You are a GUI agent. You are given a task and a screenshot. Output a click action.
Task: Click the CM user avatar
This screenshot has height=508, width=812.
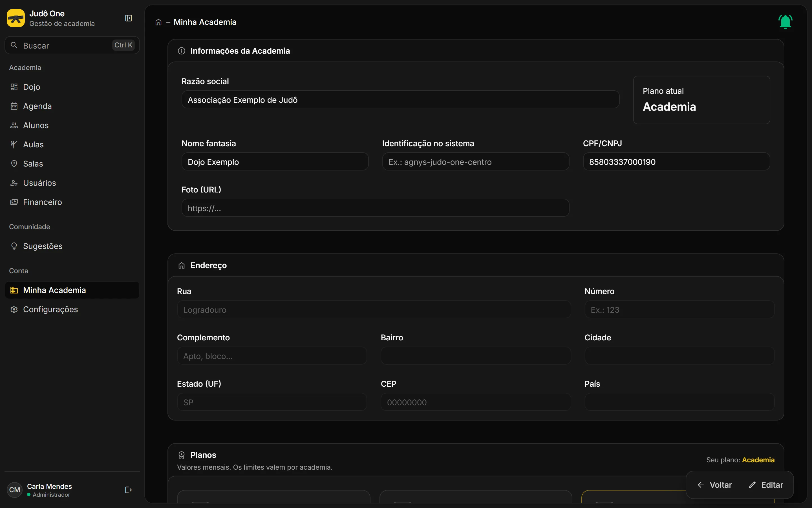coord(14,490)
